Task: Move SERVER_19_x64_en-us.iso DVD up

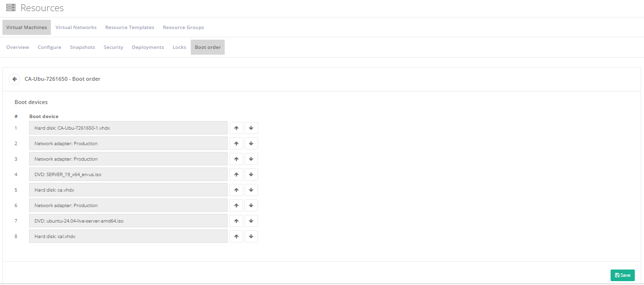Action: click(x=236, y=175)
